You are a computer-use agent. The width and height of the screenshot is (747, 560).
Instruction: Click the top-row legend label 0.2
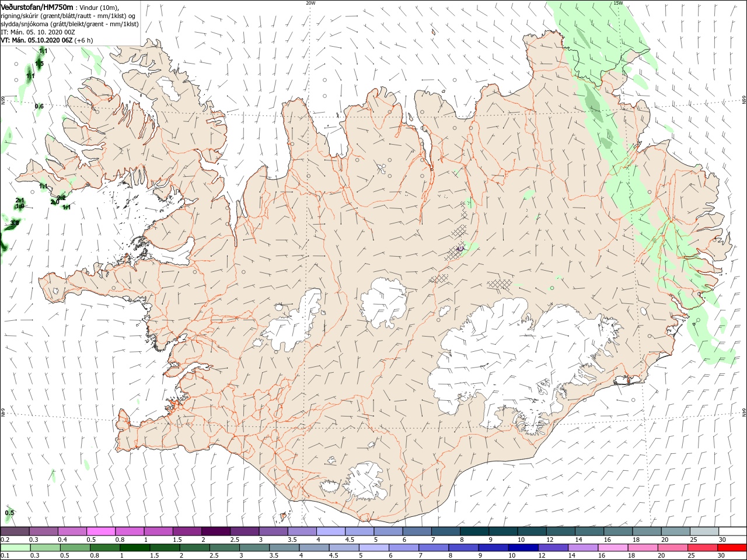coord(5,540)
